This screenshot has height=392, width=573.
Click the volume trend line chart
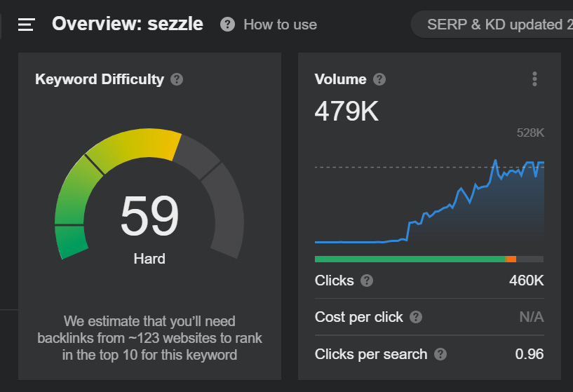(429, 202)
